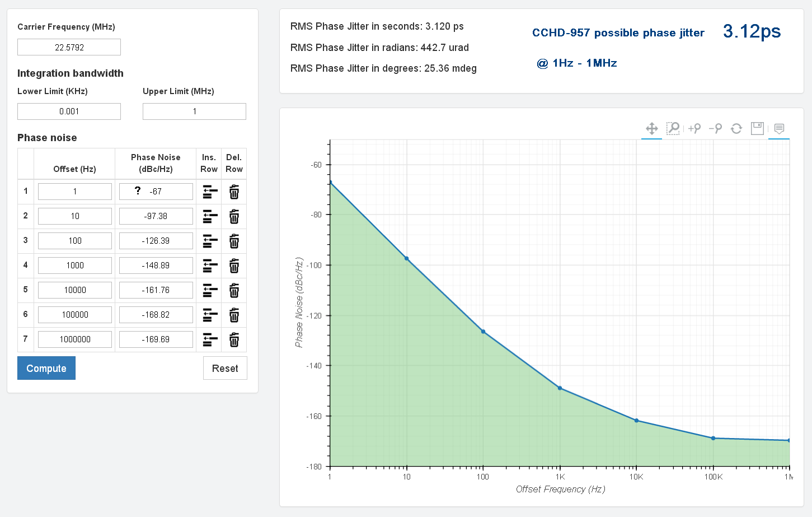Activate the Box Zoom chart tool
This screenshot has width=812, height=517.
pyautogui.click(x=673, y=129)
